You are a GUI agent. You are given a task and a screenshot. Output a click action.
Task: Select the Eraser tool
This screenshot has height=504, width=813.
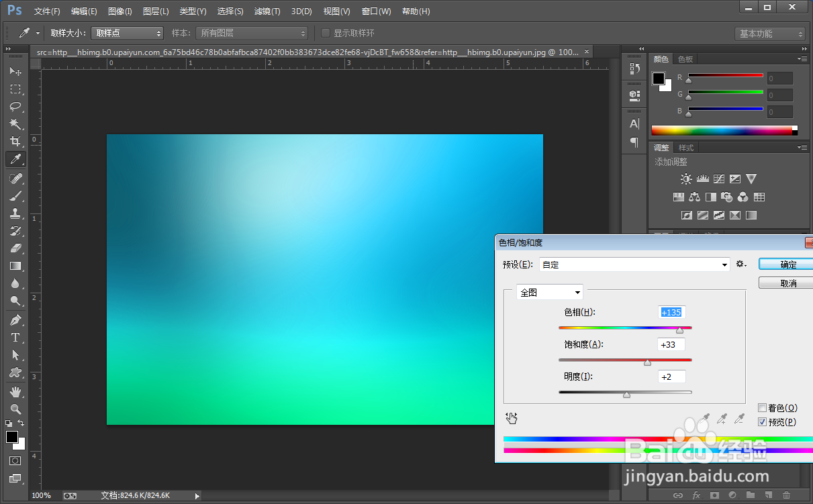tap(15, 248)
